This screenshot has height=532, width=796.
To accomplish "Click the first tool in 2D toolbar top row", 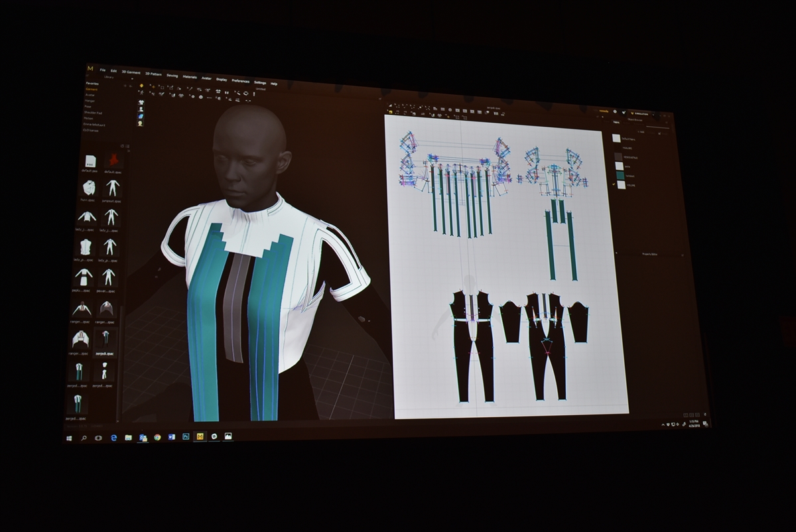I will 391,105.
